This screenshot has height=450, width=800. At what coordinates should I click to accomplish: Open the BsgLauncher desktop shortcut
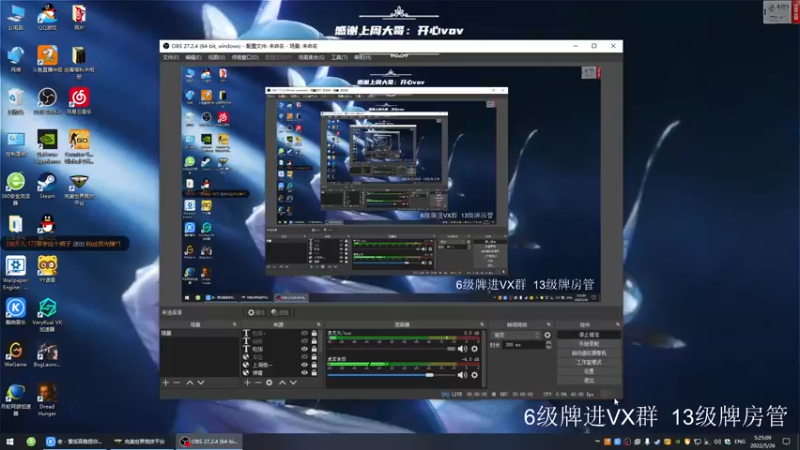tap(47, 354)
